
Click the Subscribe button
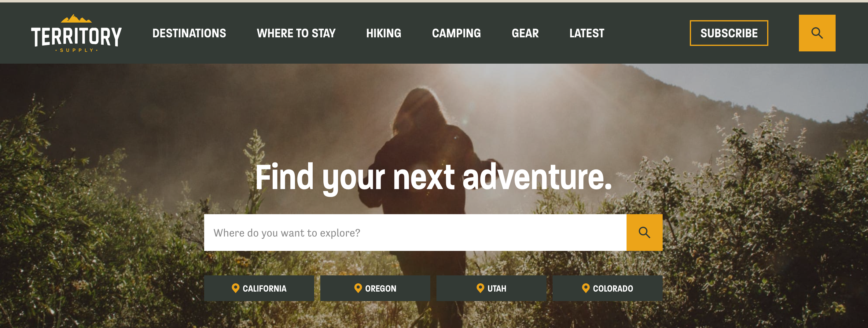point(729,33)
